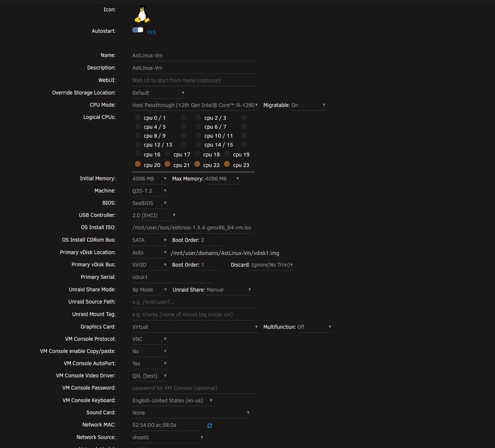This screenshot has width=495, height=448.
Task: Open the VM Console Video Driver dropdown
Action: point(149,376)
